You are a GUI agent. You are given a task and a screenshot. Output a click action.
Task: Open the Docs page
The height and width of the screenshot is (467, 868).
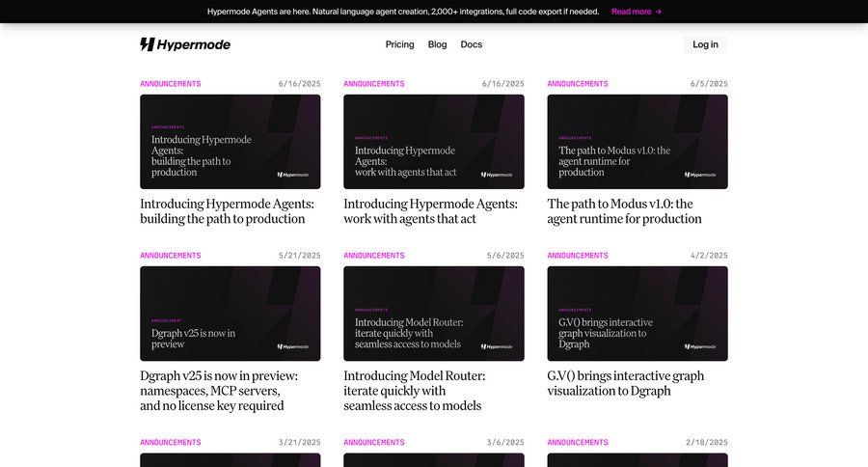471,44
